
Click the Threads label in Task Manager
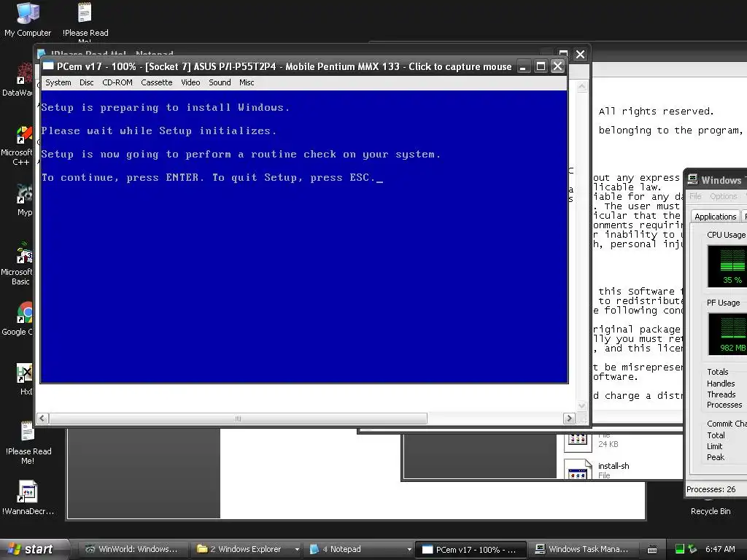tap(721, 394)
